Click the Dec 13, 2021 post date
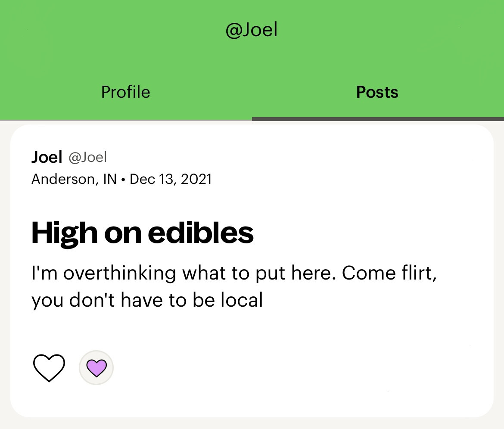The width and height of the screenshot is (504, 429). click(171, 179)
